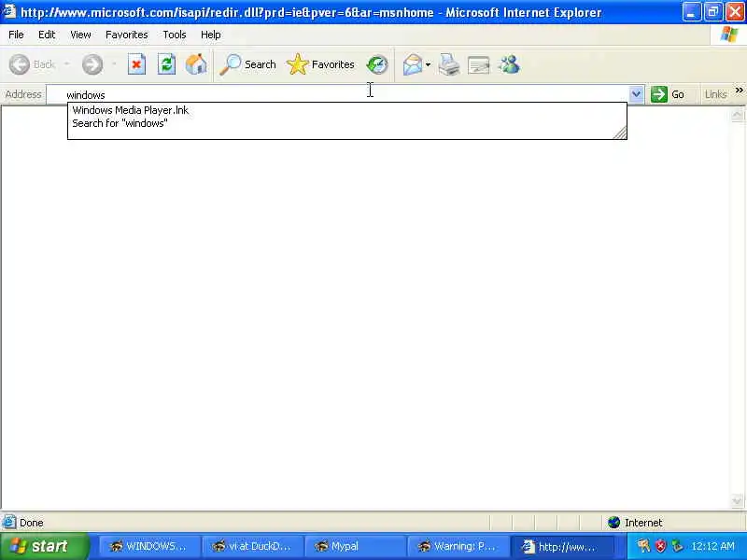Viewport: 747px width, 560px height.
Task: Click into the Address bar text field
Action: pos(337,94)
